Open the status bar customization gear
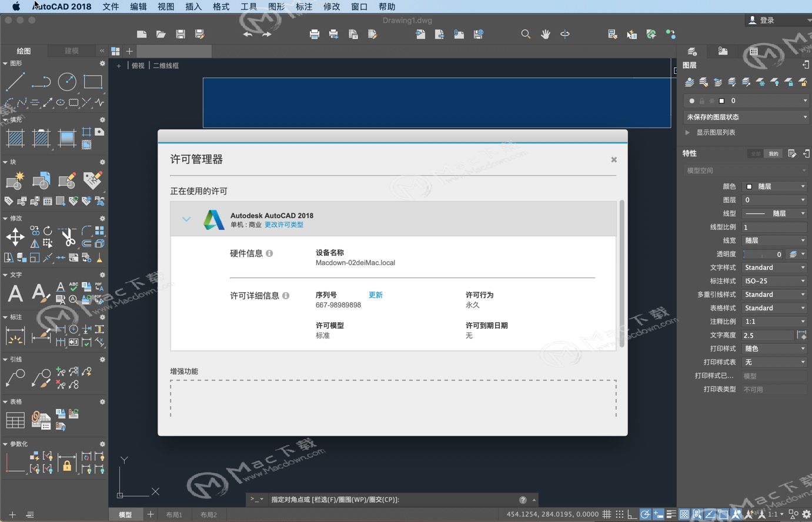The width and height of the screenshot is (812, 522). click(x=807, y=514)
